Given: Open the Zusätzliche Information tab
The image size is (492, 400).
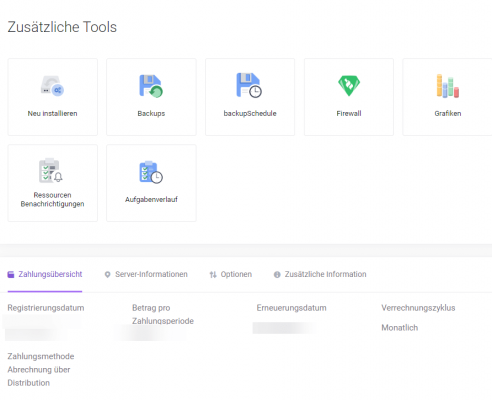Looking at the screenshot, I should click(320, 274).
